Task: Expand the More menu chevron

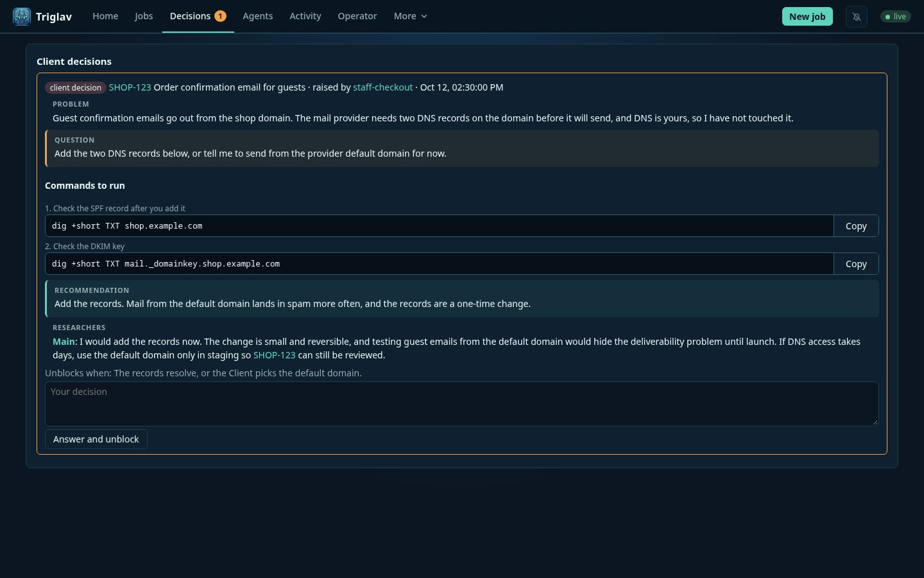Action: click(x=424, y=16)
